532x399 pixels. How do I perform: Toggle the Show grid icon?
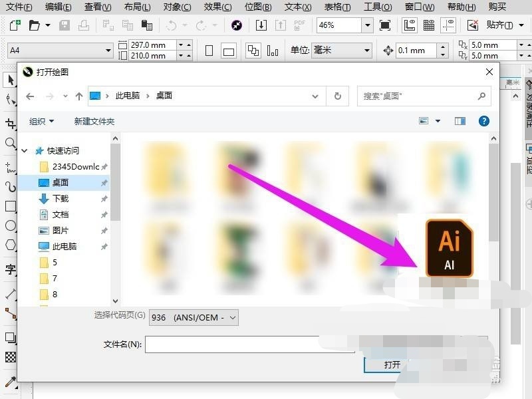click(x=429, y=25)
